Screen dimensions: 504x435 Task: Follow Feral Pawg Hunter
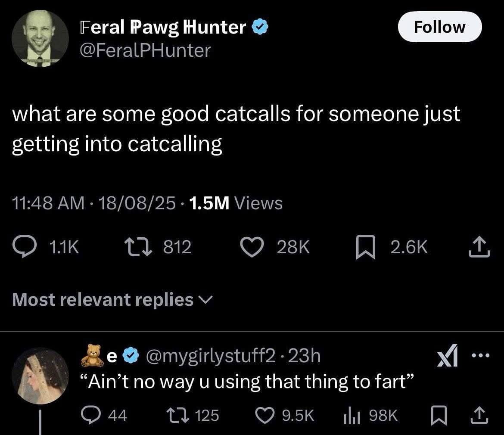[439, 27]
